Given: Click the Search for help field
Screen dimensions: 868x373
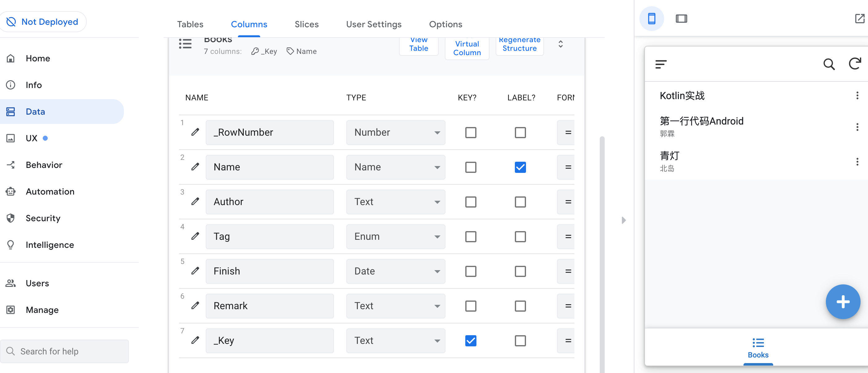Looking at the screenshot, I should tap(65, 351).
